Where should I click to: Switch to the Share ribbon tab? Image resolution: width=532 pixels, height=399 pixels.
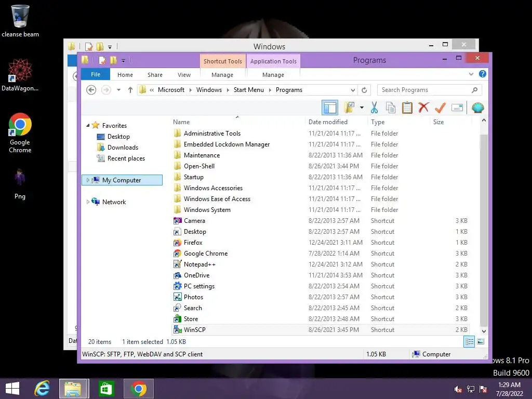point(155,75)
